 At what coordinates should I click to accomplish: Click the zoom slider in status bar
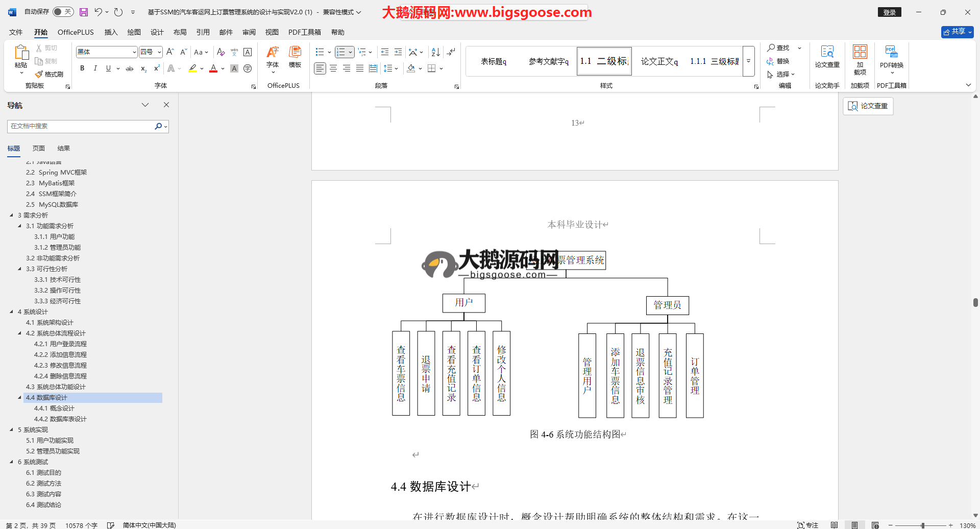click(922, 525)
